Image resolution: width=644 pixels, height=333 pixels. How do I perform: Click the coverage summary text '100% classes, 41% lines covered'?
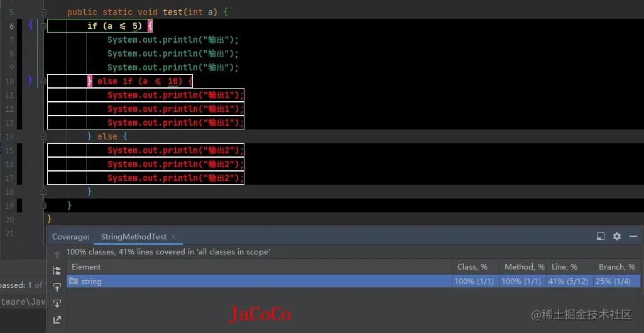(x=168, y=252)
